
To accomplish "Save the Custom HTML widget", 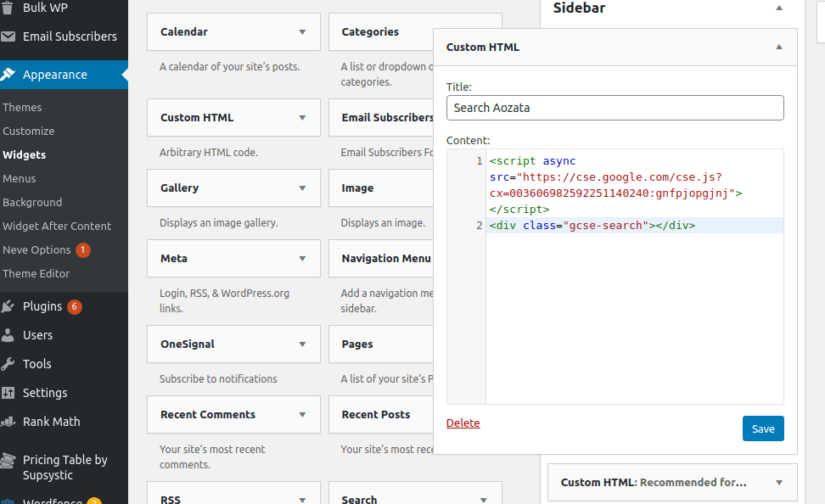I will click(x=762, y=428).
